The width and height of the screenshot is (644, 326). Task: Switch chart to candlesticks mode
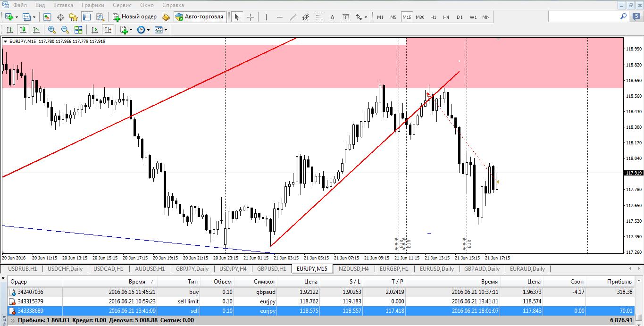tap(23, 30)
